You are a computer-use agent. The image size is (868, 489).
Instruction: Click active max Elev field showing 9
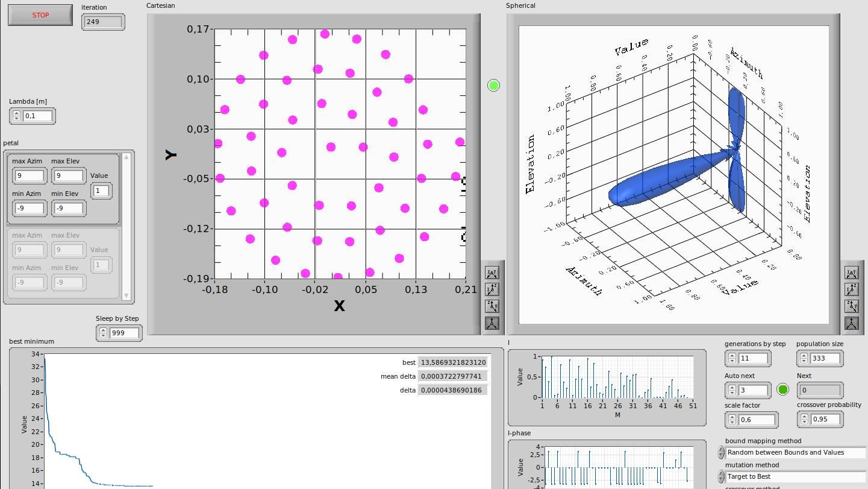[68, 175]
